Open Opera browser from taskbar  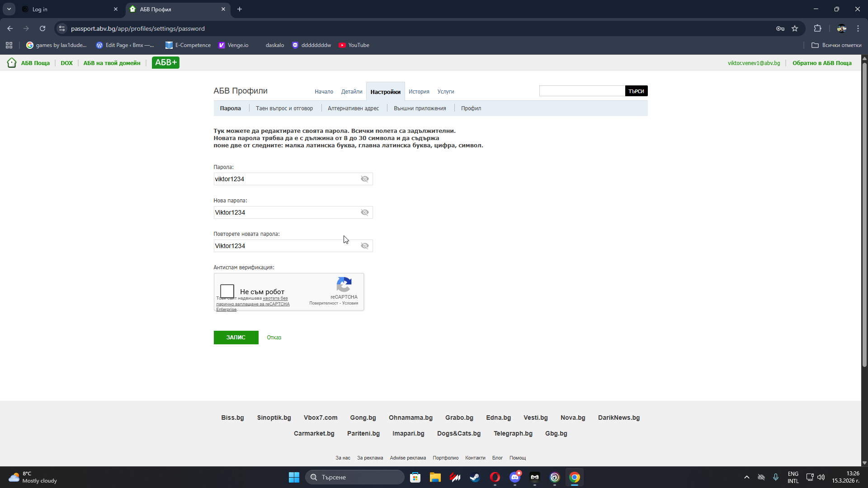[x=495, y=477]
